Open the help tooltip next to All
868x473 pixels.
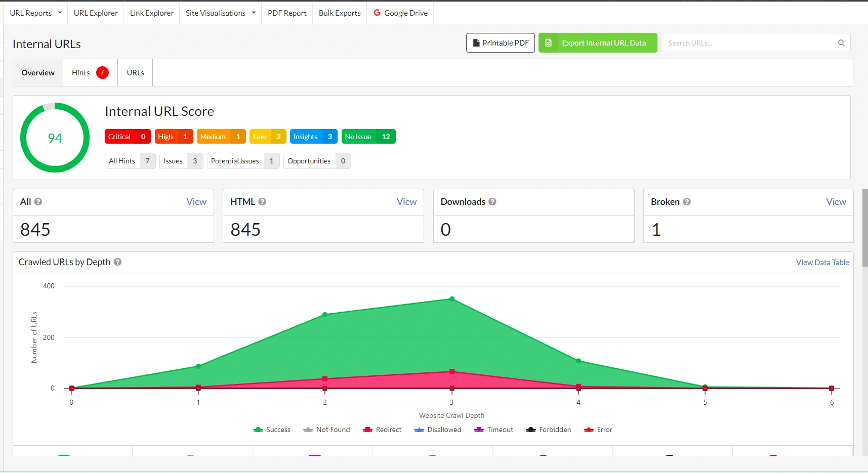tap(39, 201)
